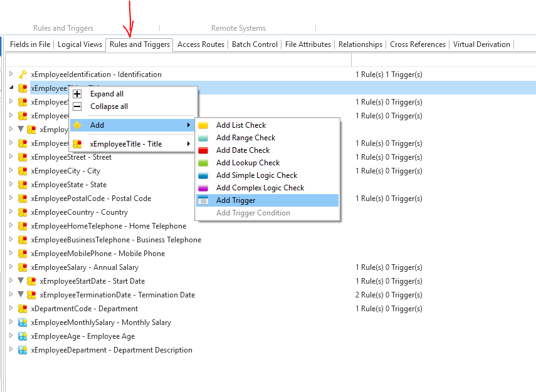Viewport: 536px width, 392px height.
Task: Click the virtual field icon beside xEmployeeMonthlySalary
Action: tap(23, 322)
